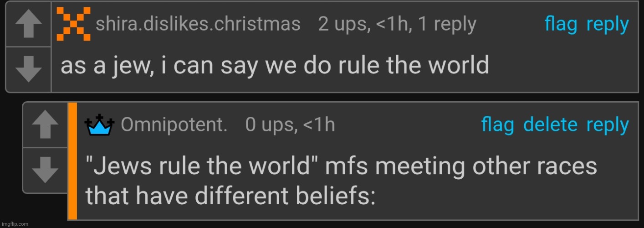Reply to the Omnipotent. comment
This screenshot has height=228, width=644.
tap(608, 125)
